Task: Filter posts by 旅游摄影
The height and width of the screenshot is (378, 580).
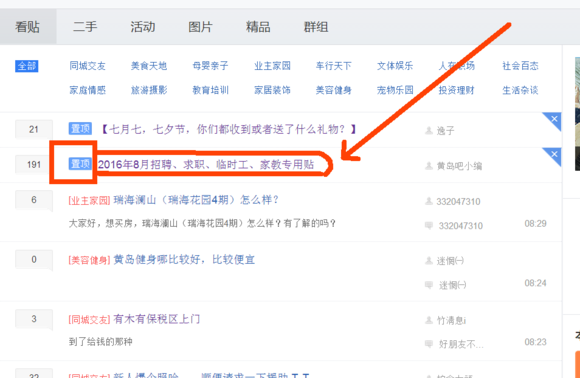Action: click(149, 90)
